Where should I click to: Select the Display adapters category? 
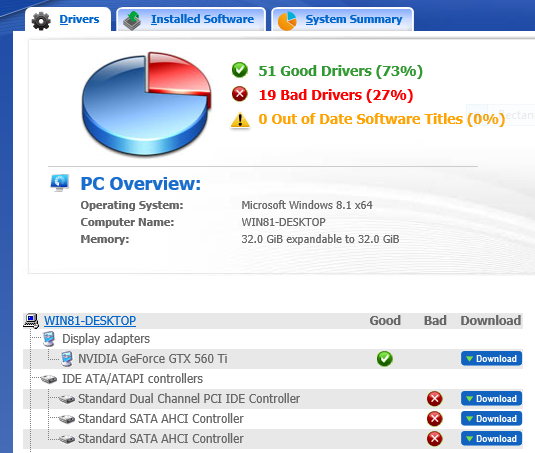point(106,339)
